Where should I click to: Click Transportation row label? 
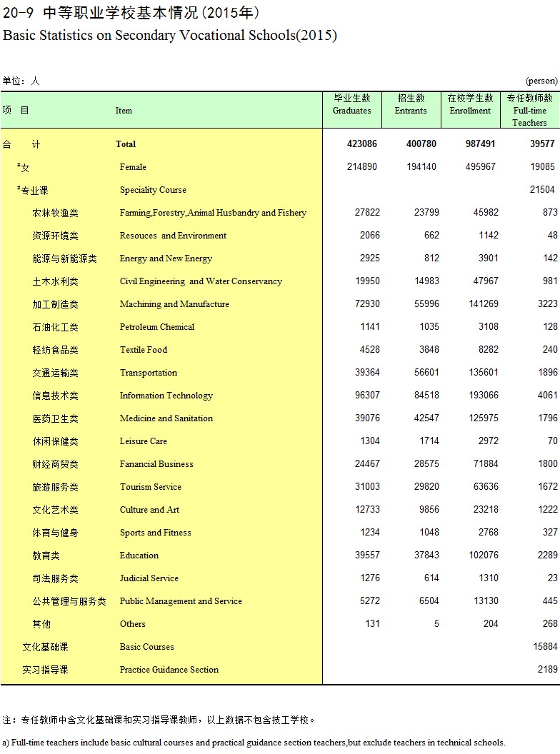point(149,373)
